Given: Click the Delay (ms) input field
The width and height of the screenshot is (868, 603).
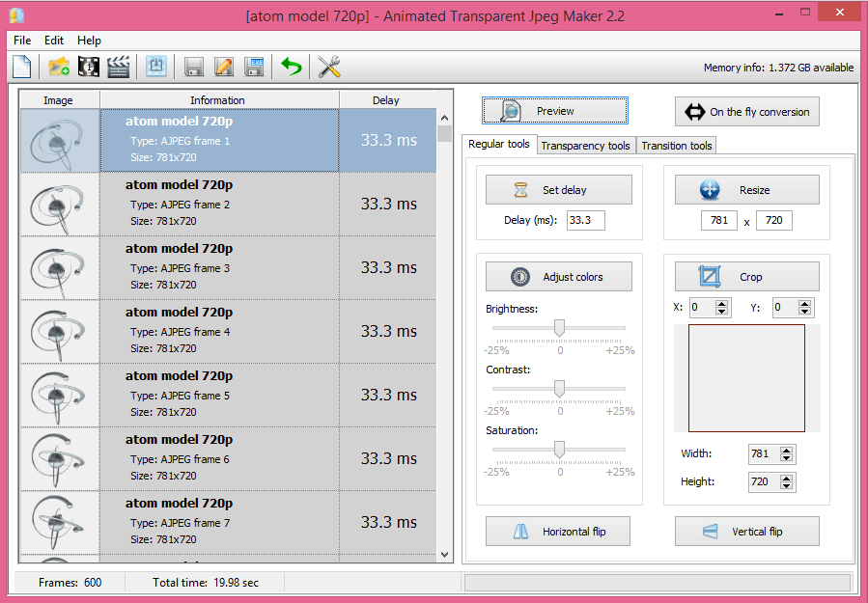Looking at the screenshot, I should click(x=585, y=220).
